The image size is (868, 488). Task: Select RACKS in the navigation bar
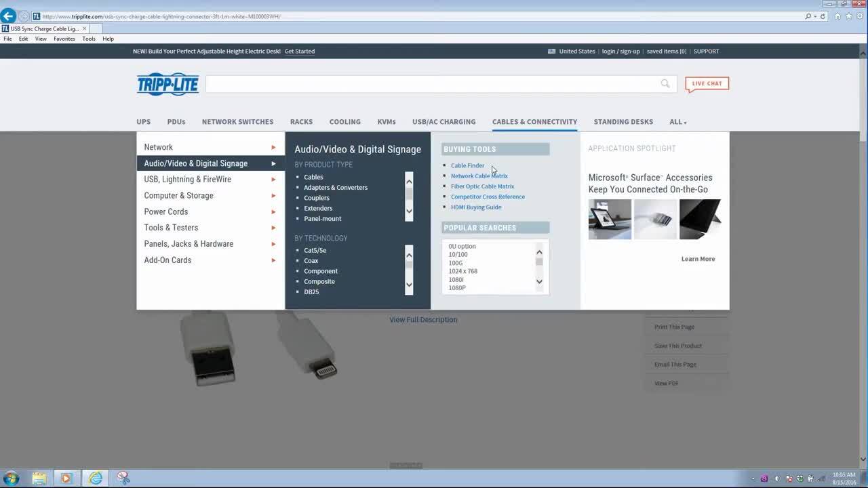tap(301, 122)
